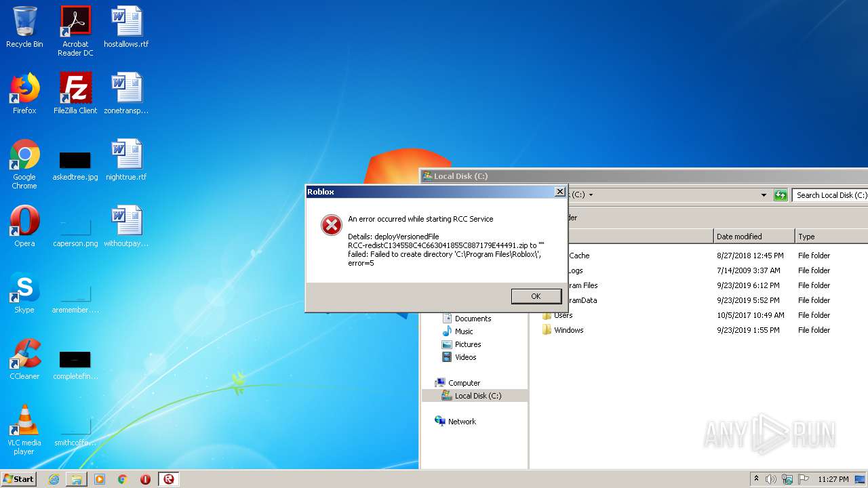Click the Explorer search Local Disk field
This screenshot has height=488, width=868.
click(x=831, y=195)
